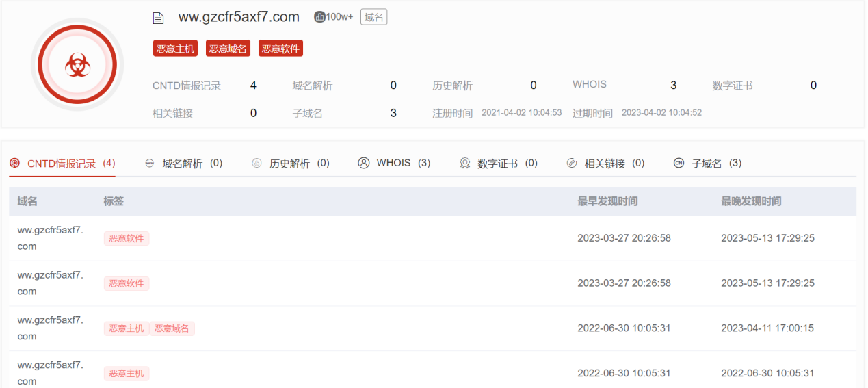Click the red 恶意域名 tag in header

(228, 49)
